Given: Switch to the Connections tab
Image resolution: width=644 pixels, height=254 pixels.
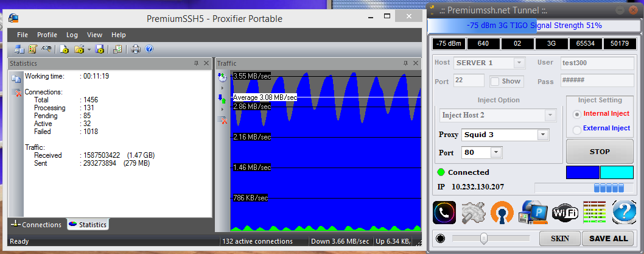Looking at the screenshot, I should [x=37, y=225].
